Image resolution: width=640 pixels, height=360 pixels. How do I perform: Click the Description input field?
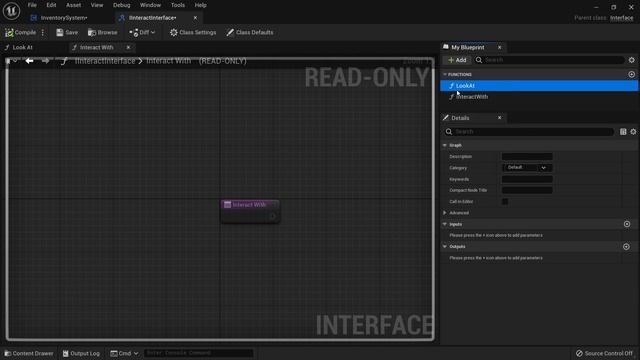[527, 156]
